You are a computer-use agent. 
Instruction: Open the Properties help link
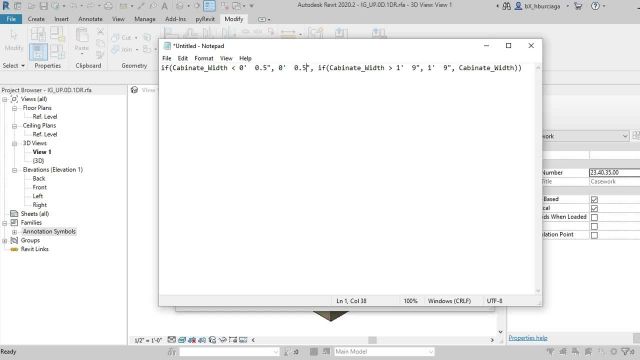point(528,338)
